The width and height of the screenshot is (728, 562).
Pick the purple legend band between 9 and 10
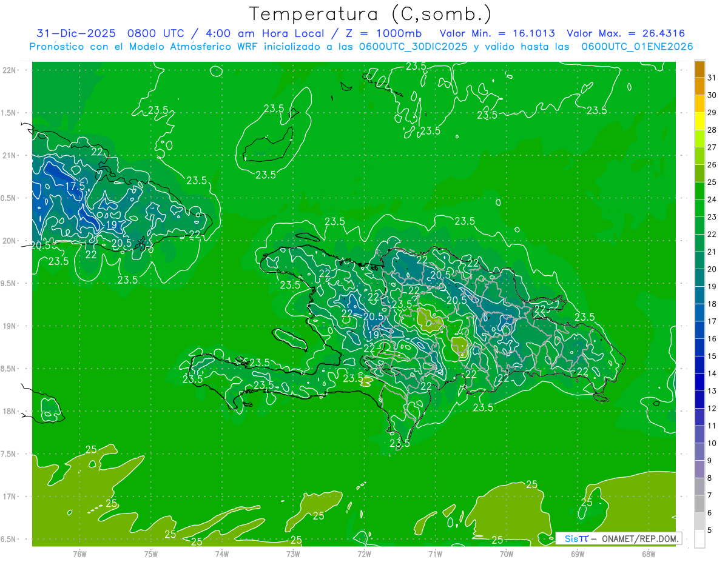point(699,452)
